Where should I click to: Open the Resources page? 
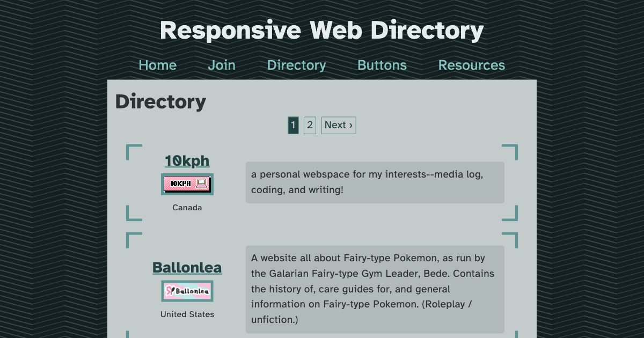(471, 65)
